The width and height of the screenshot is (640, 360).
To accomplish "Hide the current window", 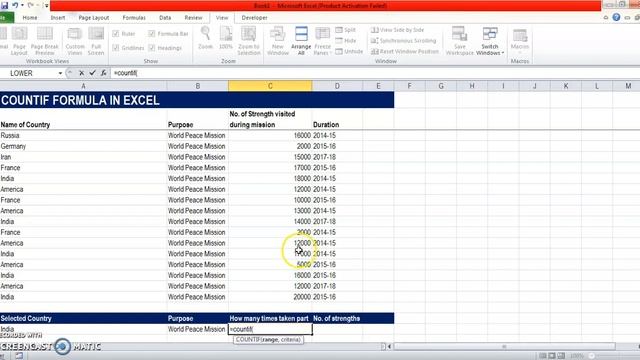I will 346,40.
